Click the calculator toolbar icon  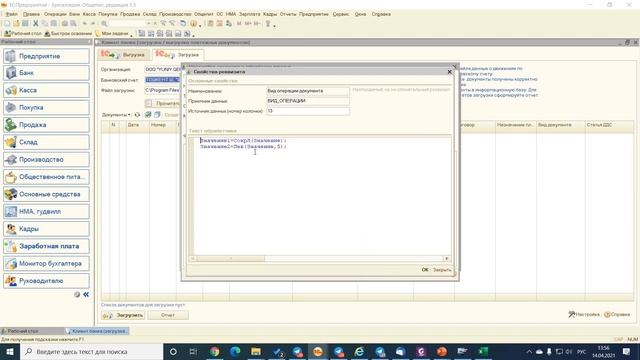pyautogui.click(x=210, y=24)
